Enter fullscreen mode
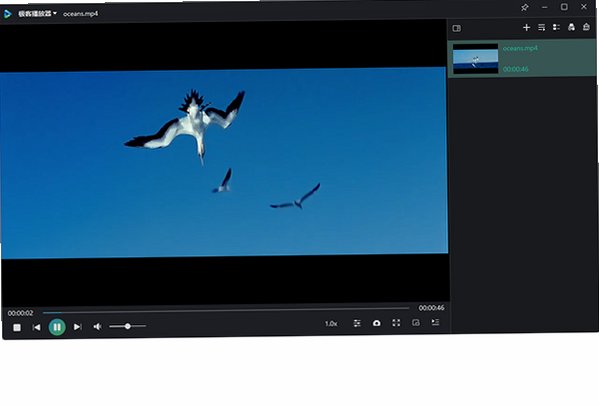 click(397, 323)
